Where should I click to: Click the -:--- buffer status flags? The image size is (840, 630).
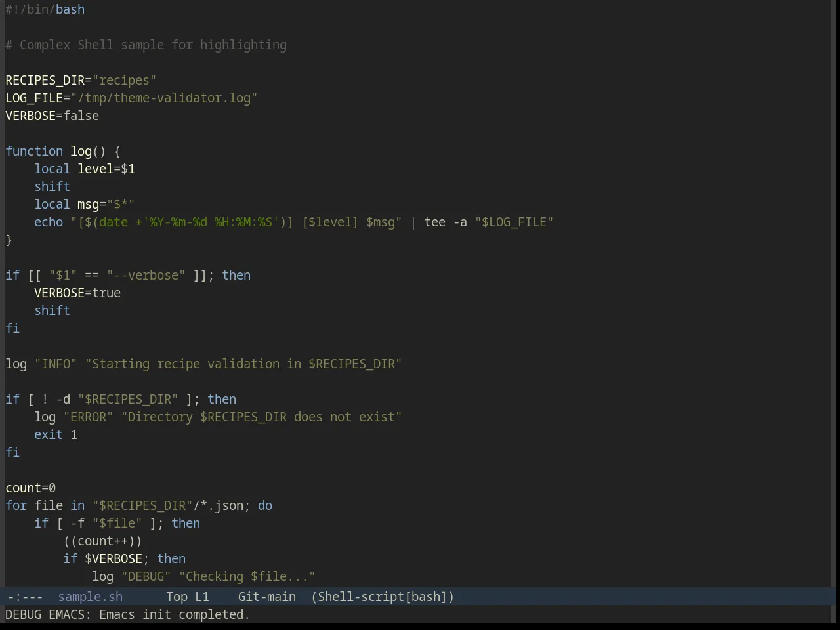[24, 597]
